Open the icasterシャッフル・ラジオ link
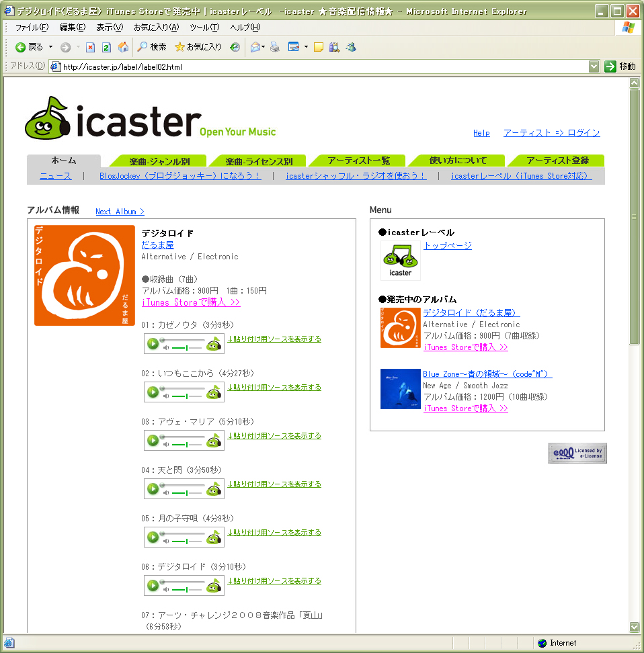644x653 pixels. [x=356, y=176]
